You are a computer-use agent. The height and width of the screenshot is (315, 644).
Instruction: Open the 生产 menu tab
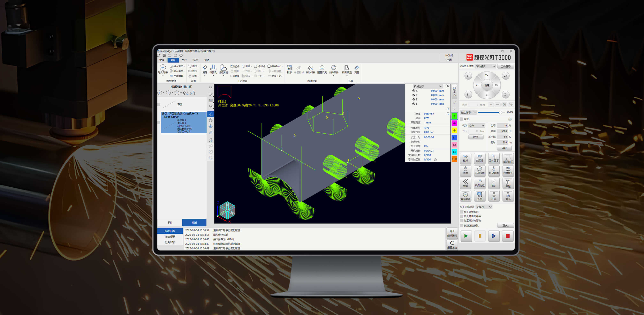point(184,60)
